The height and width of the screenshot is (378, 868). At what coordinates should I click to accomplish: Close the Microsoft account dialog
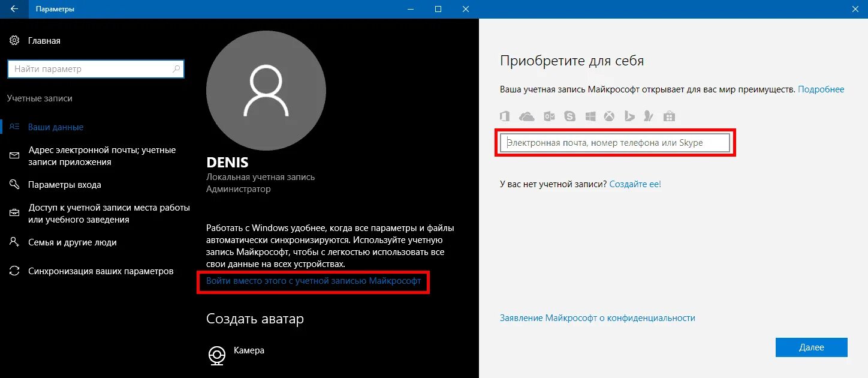pyautogui.click(x=855, y=9)
